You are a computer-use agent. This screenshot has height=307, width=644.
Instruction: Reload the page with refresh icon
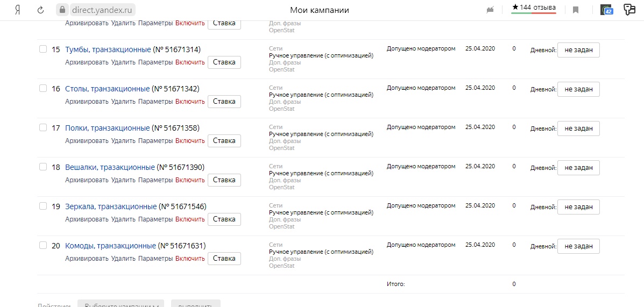40,10
